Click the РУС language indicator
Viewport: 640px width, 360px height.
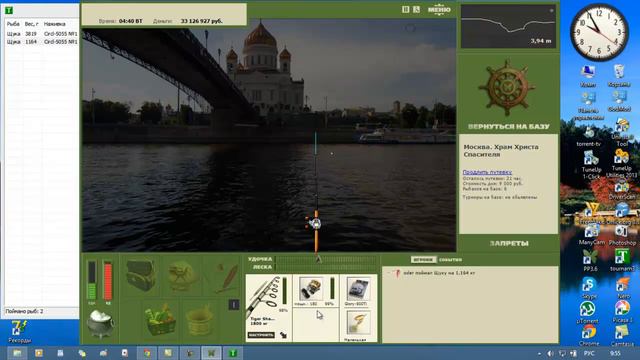[589, 353]
